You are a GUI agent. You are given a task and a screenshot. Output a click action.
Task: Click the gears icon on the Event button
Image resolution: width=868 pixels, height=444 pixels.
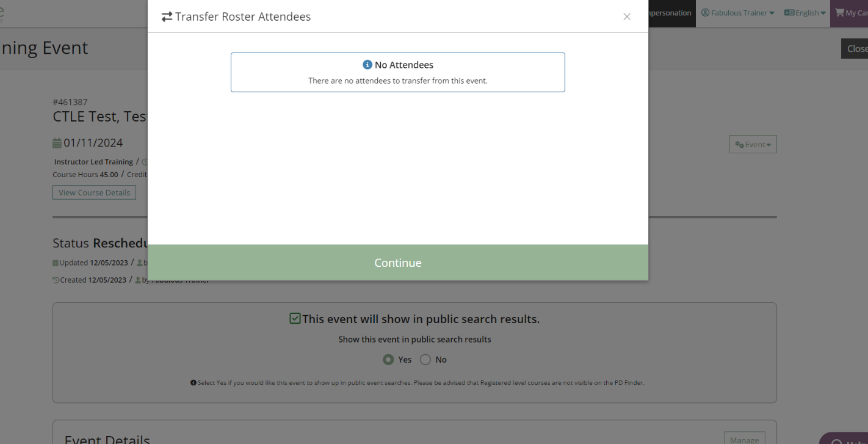tap(739, 145)
